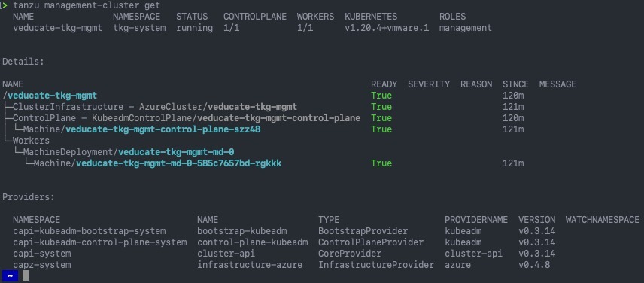
Task: Click "True" in the ClusterInfrastructure row
Action: (381, 107)
